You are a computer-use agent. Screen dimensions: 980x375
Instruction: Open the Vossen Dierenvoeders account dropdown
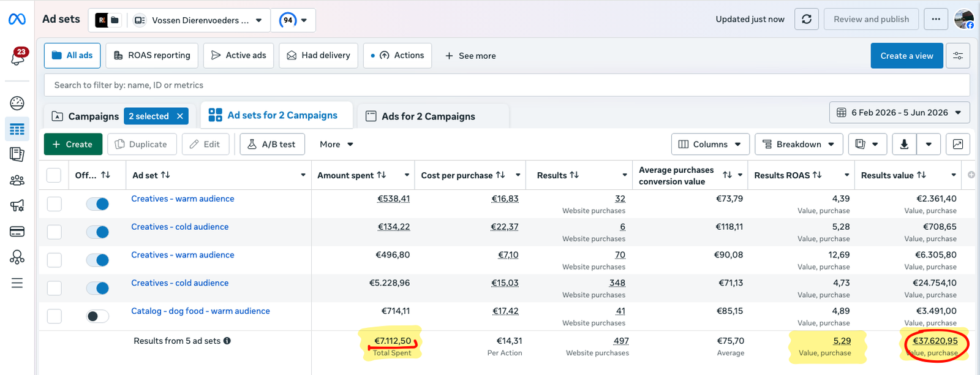pos(200,20)
